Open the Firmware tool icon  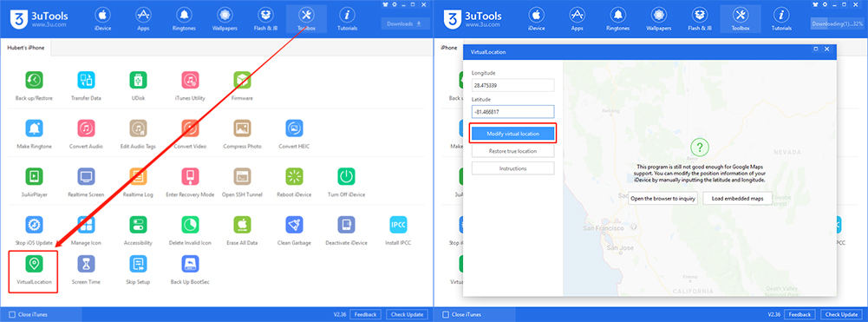[242, 81]
